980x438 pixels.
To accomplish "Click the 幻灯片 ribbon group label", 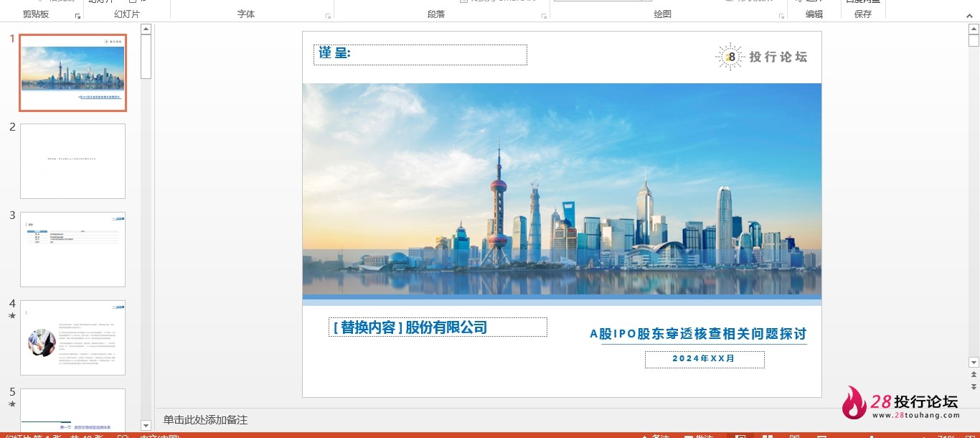I will tap(127, 14).
